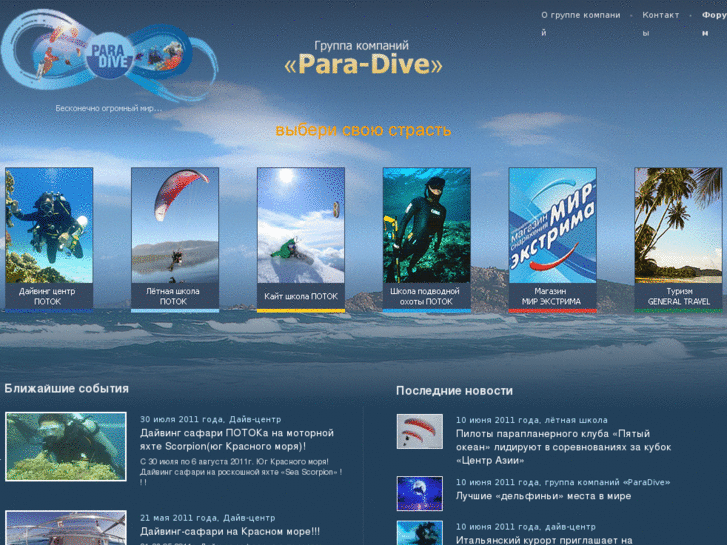
Task: Click the Para-Dive infinity logo
Action: [x=109, y=56]
